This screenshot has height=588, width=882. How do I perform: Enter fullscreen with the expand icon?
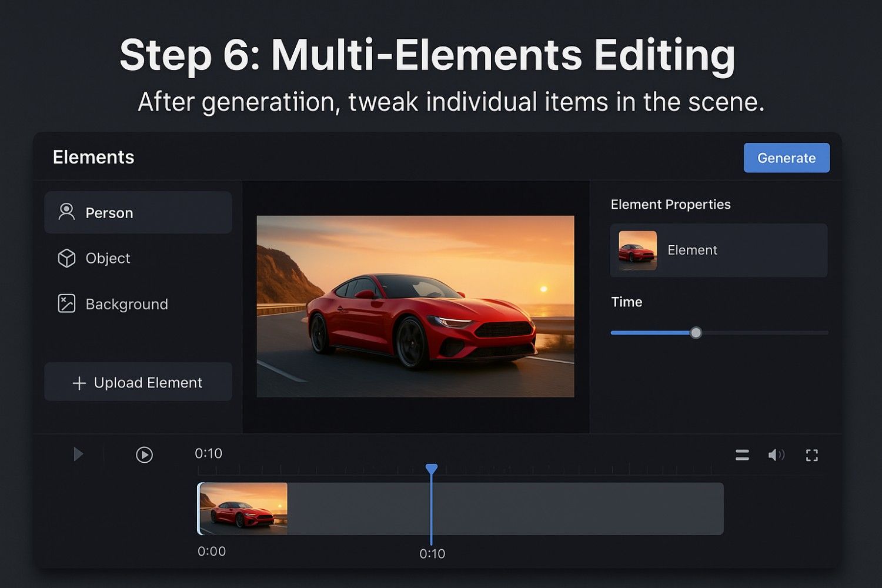click(812, 455)
